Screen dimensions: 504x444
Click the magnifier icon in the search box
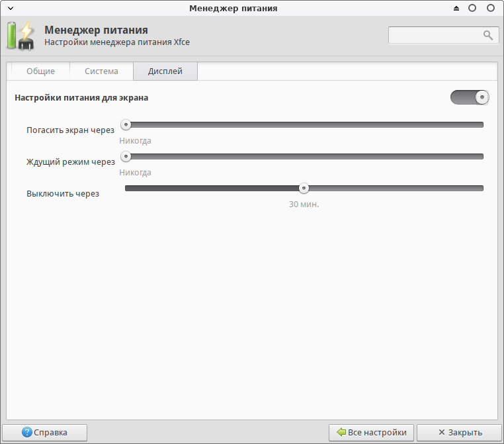[x=488, y=35]
